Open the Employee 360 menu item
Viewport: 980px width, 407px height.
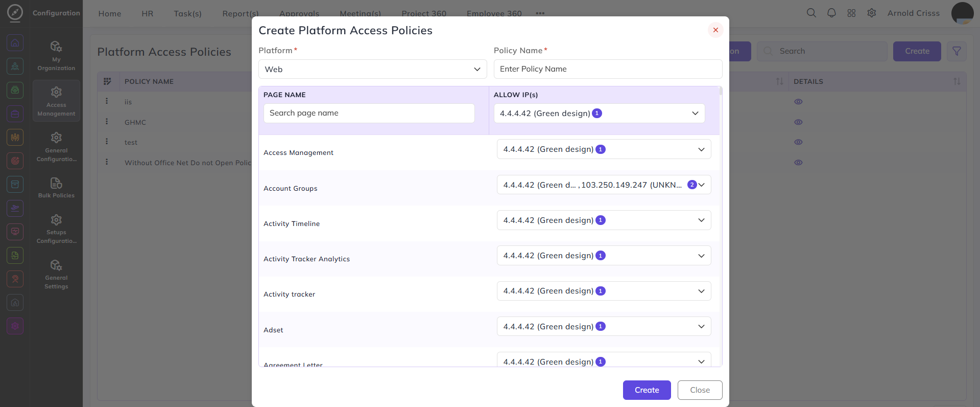(494, 13)
